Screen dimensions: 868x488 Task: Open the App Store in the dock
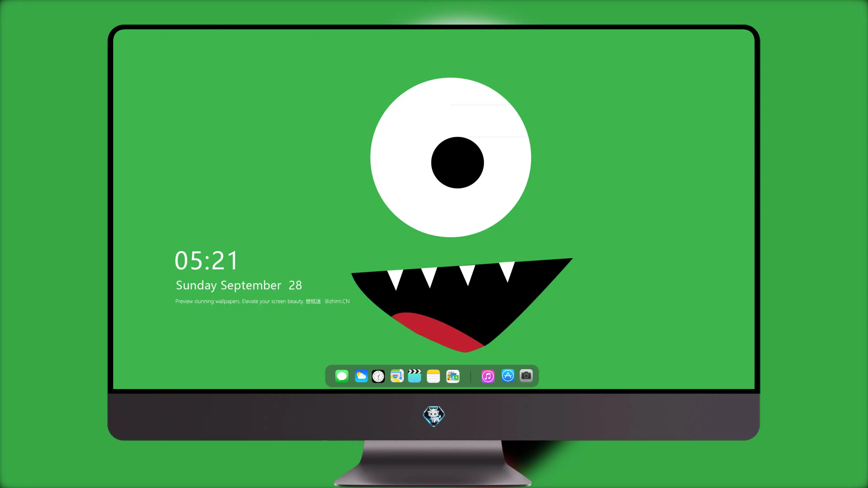(508, 375)
